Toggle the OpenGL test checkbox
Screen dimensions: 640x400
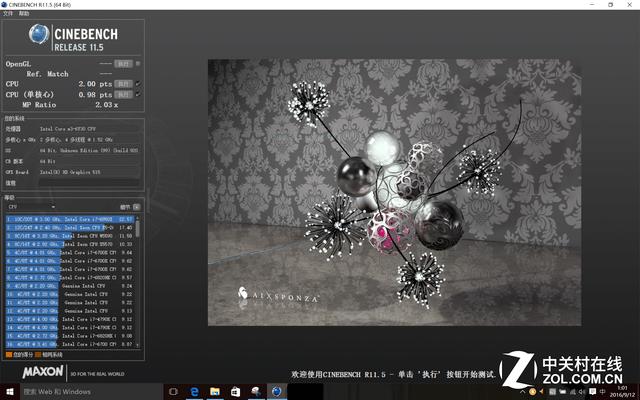[138, 64]
